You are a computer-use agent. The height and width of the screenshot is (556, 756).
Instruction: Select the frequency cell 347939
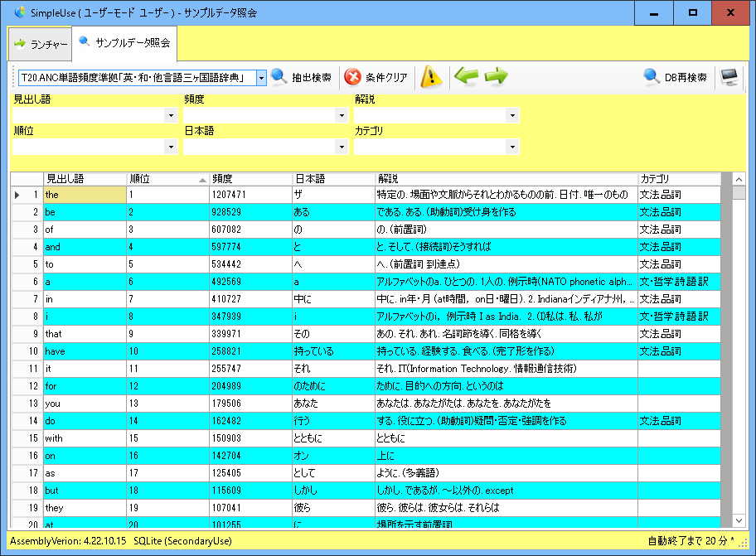[250, 316]
